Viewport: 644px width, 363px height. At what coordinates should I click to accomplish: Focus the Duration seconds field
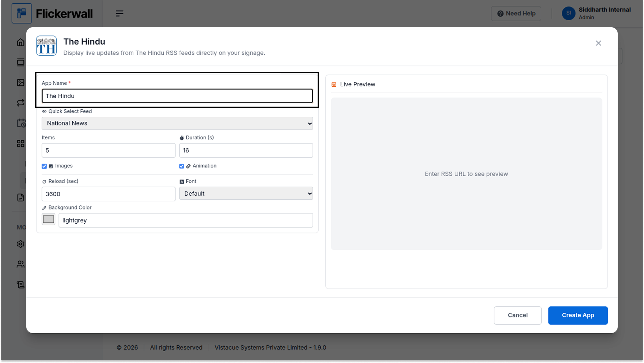click(246, 150)
